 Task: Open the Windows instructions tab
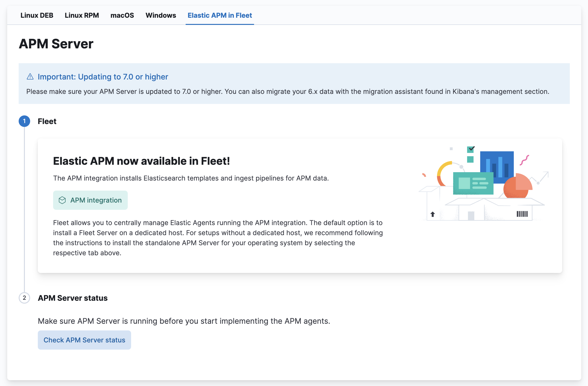coord(161,15)
